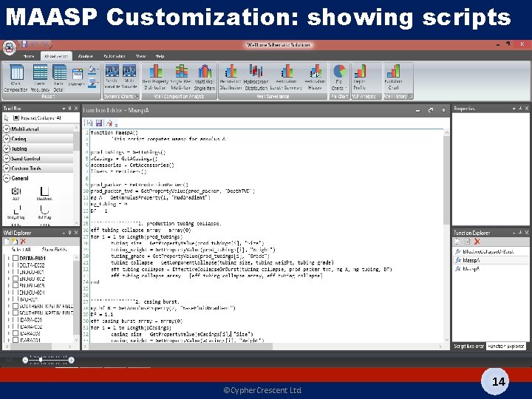
Task: Toggle the DELTA-E002 well checkbox
Action: pyautogui.click(x=16, y=265)
